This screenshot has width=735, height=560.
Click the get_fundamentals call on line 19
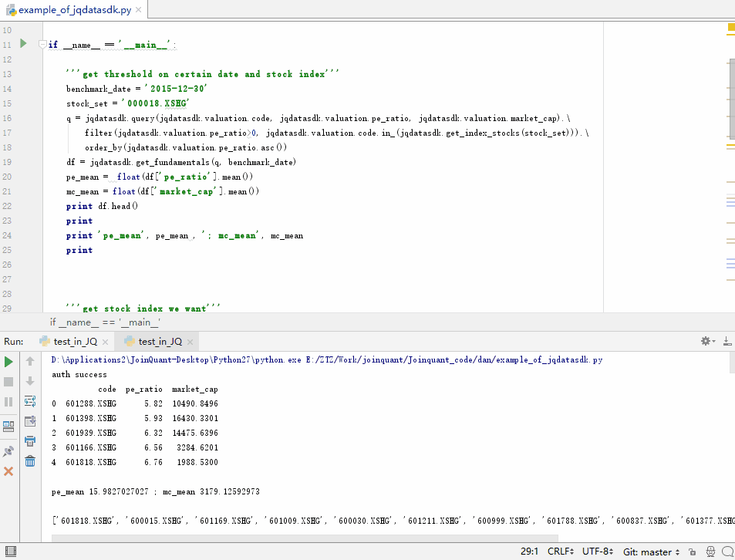click(173, 162)
